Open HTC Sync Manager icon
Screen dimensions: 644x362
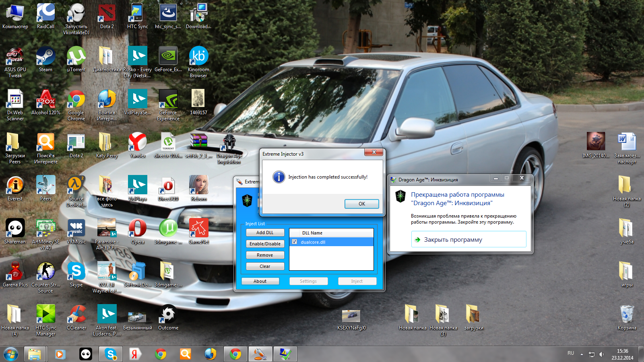tap(46, 321)
